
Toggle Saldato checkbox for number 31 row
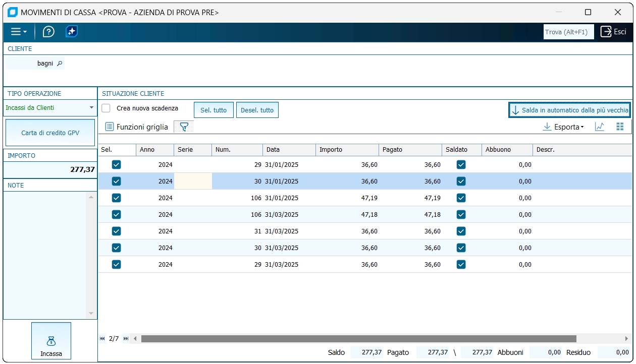461,231
